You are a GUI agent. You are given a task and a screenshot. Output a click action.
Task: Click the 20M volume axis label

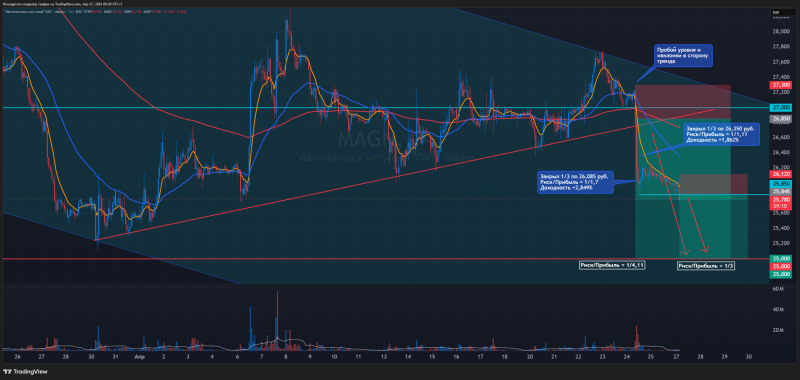(x=778, y=331)
